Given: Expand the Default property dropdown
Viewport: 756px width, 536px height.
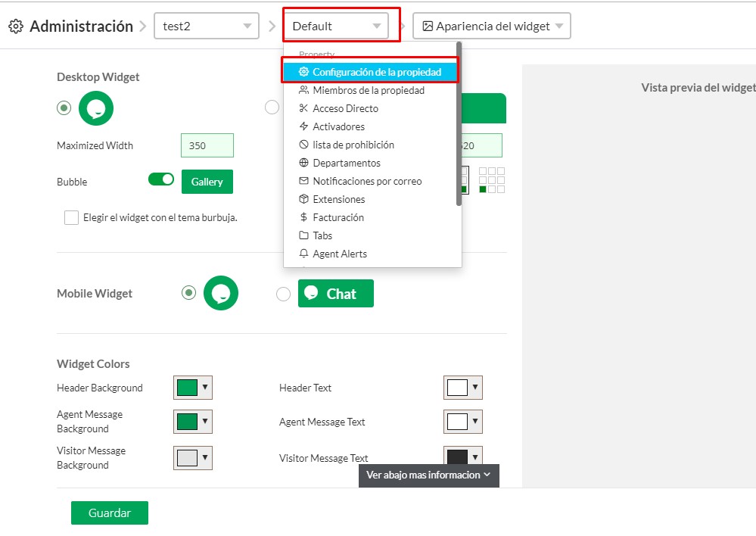Looking at the screenshot, I should [336, 26].
